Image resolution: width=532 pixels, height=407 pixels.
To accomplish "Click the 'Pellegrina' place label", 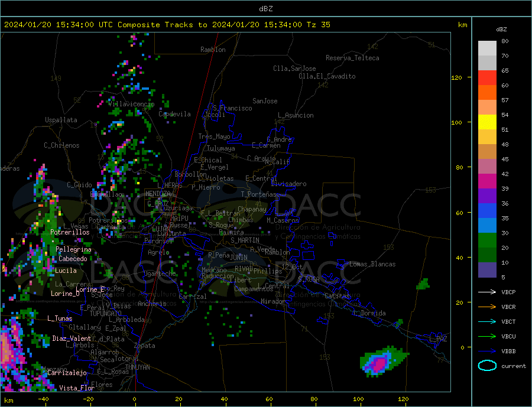I will click(74, 250).
